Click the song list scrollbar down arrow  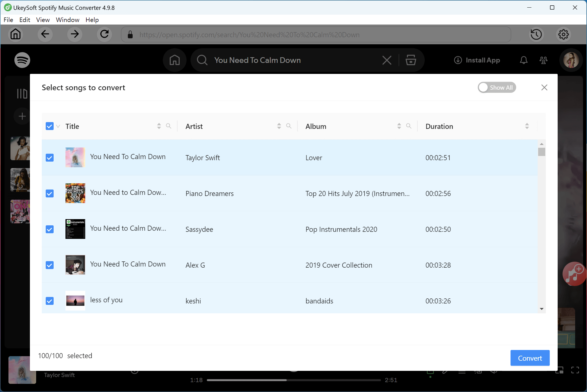click(541, 309)
